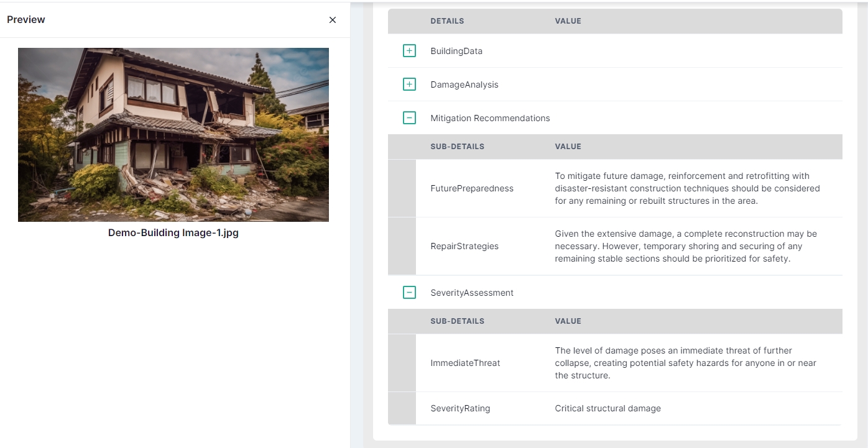Select the RepairStrategies sub-detail name
Image resolution: width=868 pixels, height=448 pixels.
click(x=464, y=246)
